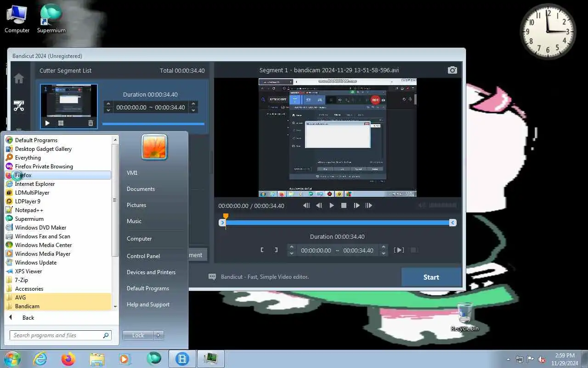The width and height of the screenshot is (588, 368).
Task: Open Internet Explorer from the taskbar
Action: pyautogui.click(x=40, y=358)
